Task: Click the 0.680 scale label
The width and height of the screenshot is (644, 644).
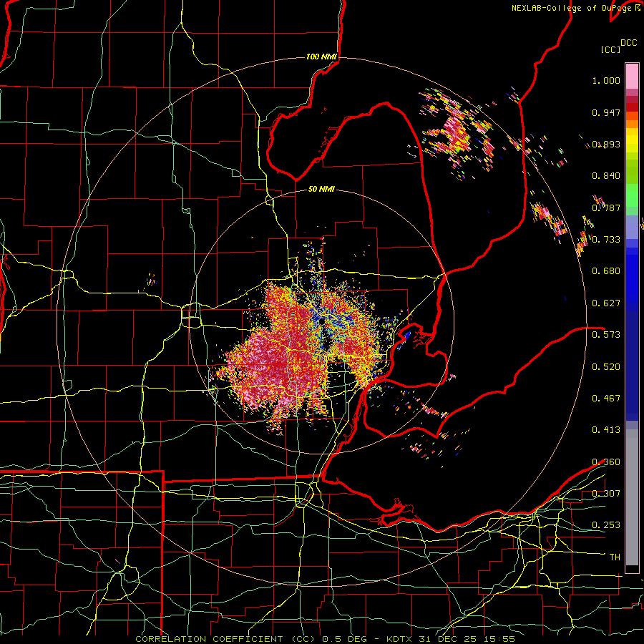Action: 606,271
